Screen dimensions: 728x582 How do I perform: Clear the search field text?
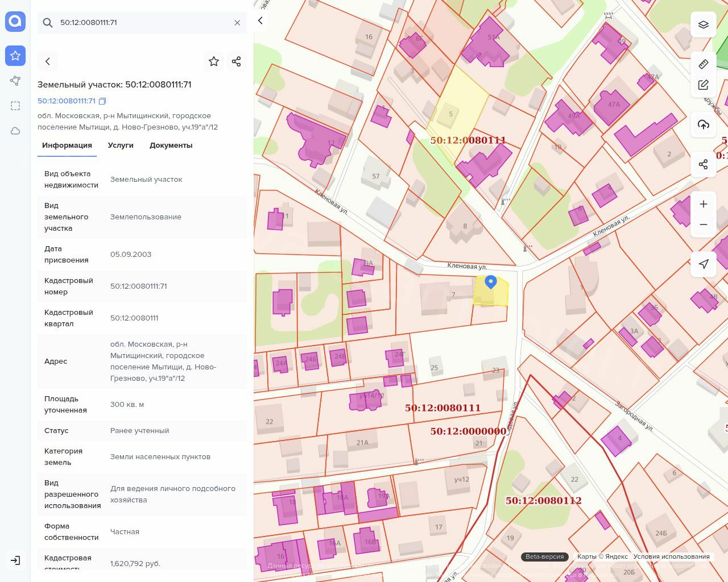click(x=237, y=23)
